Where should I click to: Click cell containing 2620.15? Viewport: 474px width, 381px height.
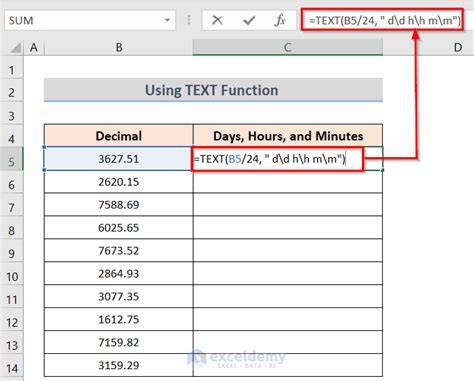[119, 182]
